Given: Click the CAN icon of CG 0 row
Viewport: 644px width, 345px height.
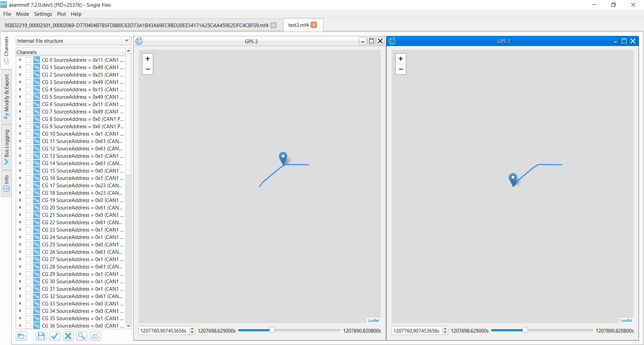Looking at the screenshot, I should pos(37,60).
